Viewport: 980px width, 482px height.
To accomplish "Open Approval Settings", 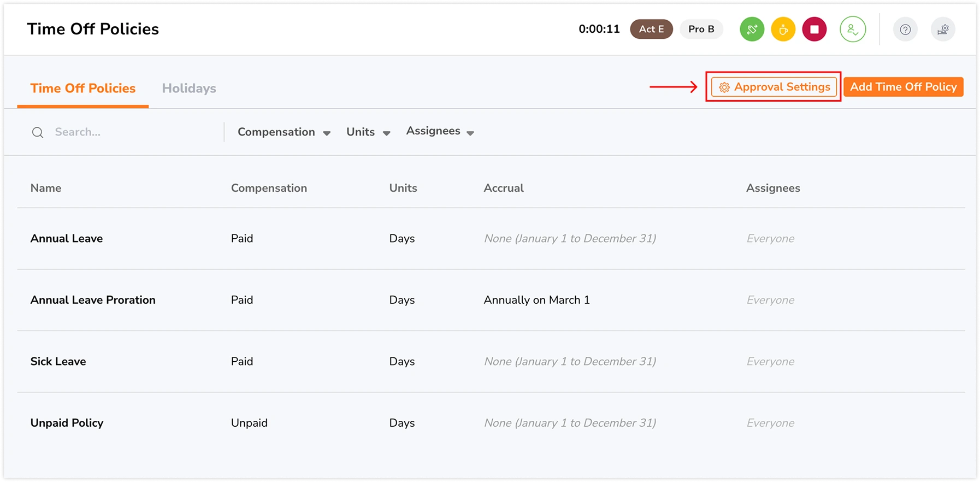I will pyautogui.click(x=774, y=87).
